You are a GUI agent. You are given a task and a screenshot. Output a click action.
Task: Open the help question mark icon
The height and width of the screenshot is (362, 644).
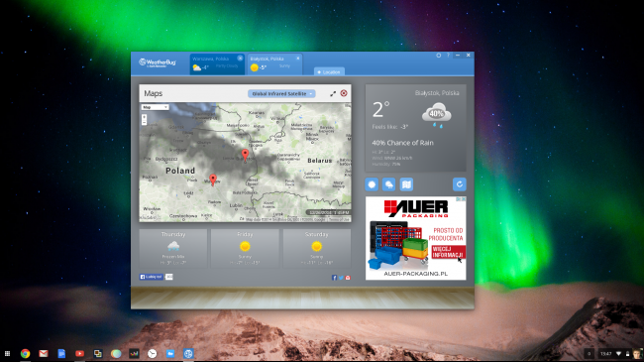click(448, 56)
